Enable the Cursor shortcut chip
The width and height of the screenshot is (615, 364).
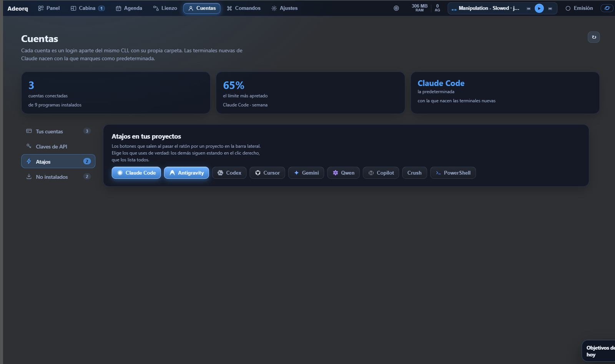click(x=268, y=173)
